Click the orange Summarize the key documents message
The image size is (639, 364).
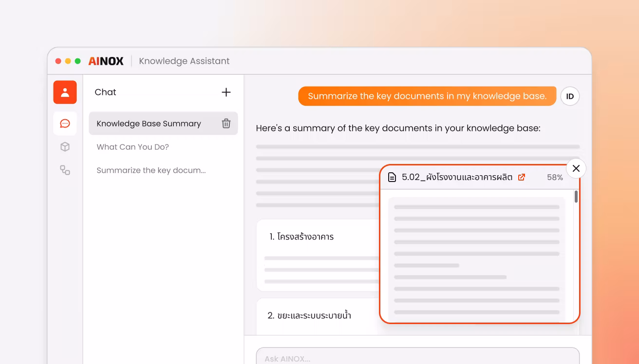[x=427, y=96]
